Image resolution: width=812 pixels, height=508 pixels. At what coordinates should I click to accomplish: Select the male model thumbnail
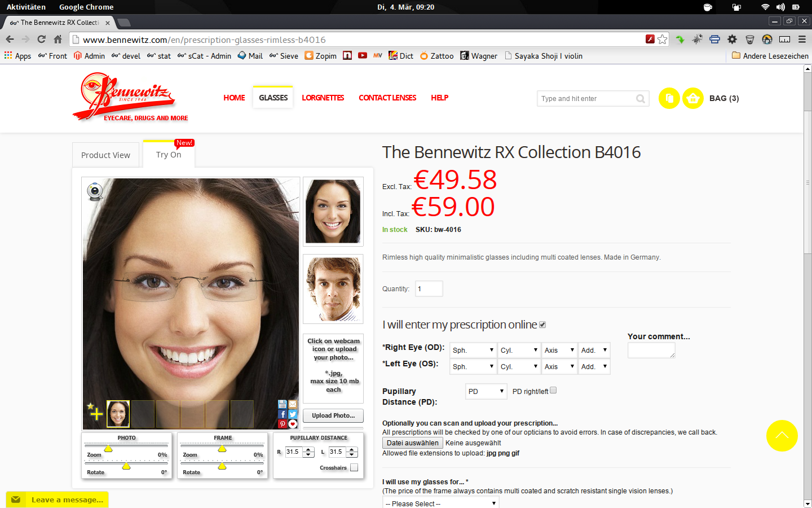pos(333,289)
